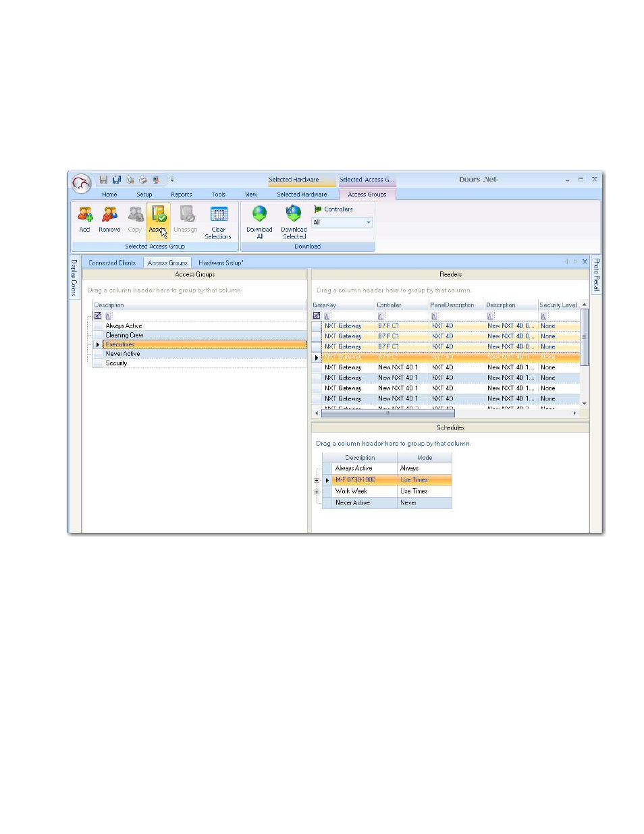Open quick access toolbar customize arrow
The height and width of the screenshot is (834, 644).
(172, 180)
